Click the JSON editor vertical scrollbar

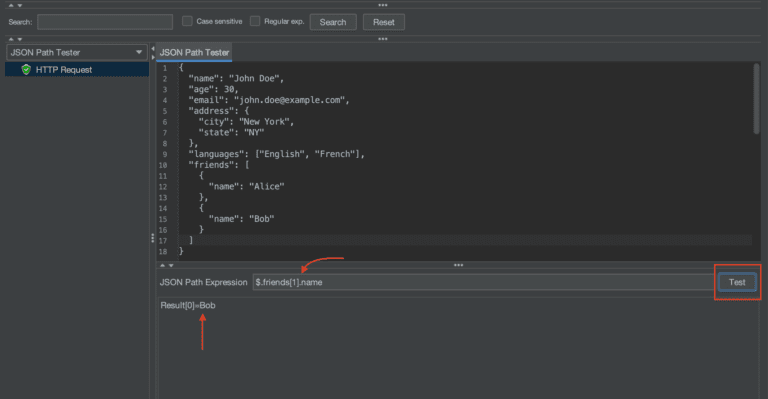point(756,98)
